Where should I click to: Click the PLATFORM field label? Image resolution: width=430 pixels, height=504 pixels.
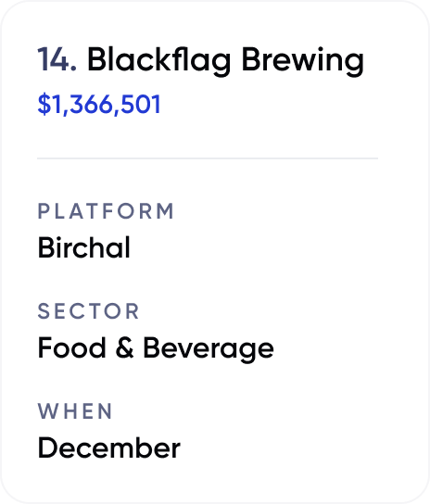tap(106, 211)
